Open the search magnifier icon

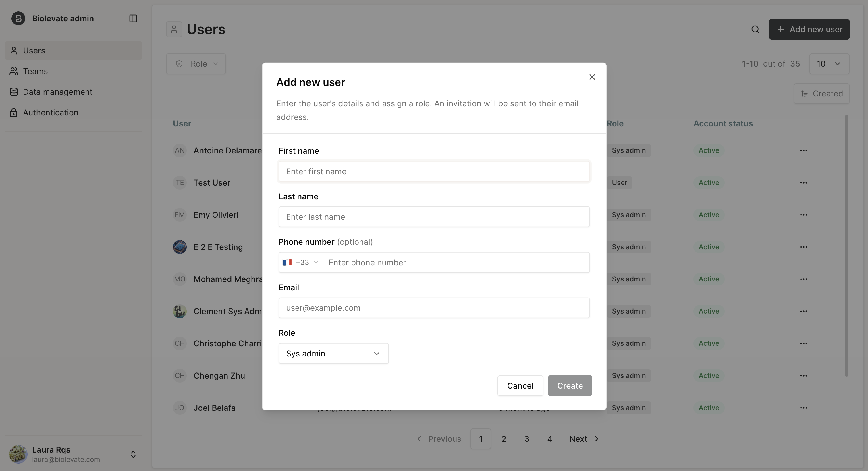[755, 29]
